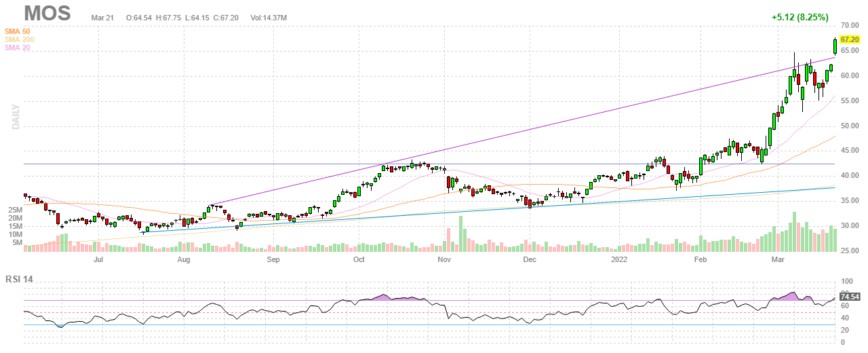This screenshot has width=868, height=353.
Task: Click the tall red volume bar in November
Action: (448, 240)
